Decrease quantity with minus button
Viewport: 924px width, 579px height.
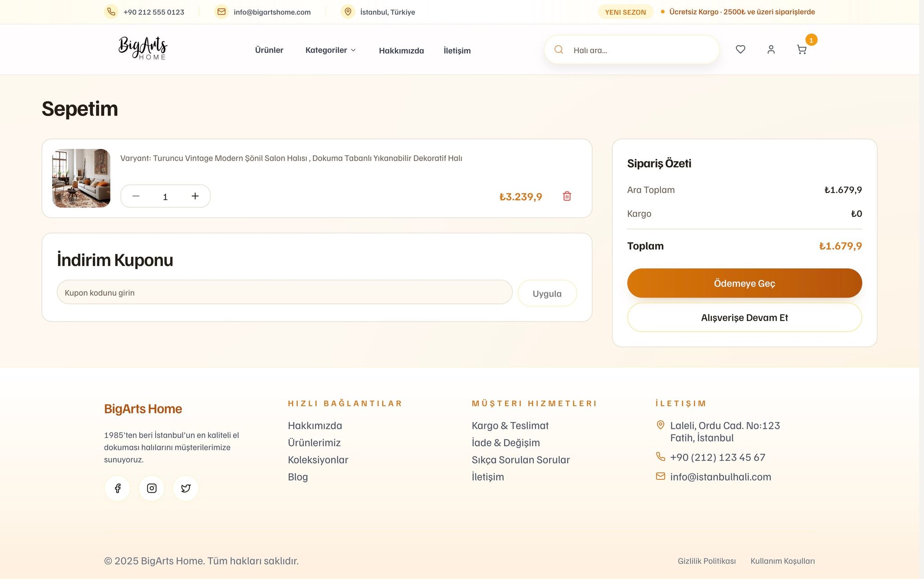(x=136, y=196)
